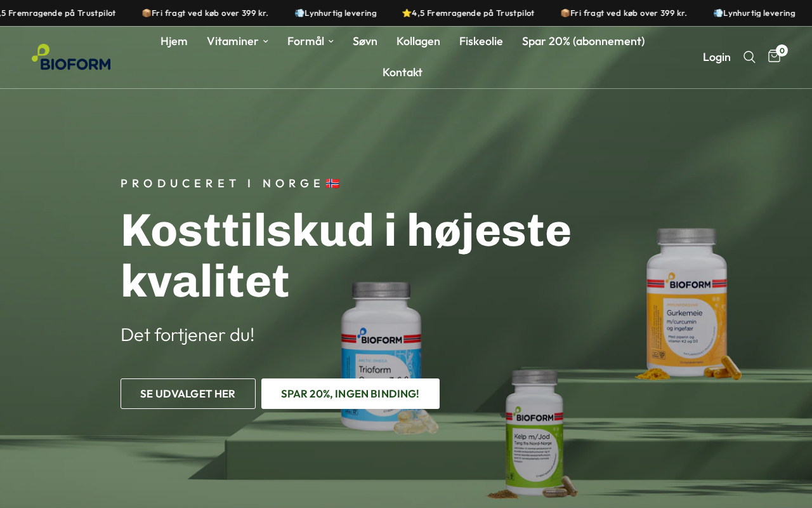812x508 pixels.
Task: Click the cart item count badge
Action: 782,51
